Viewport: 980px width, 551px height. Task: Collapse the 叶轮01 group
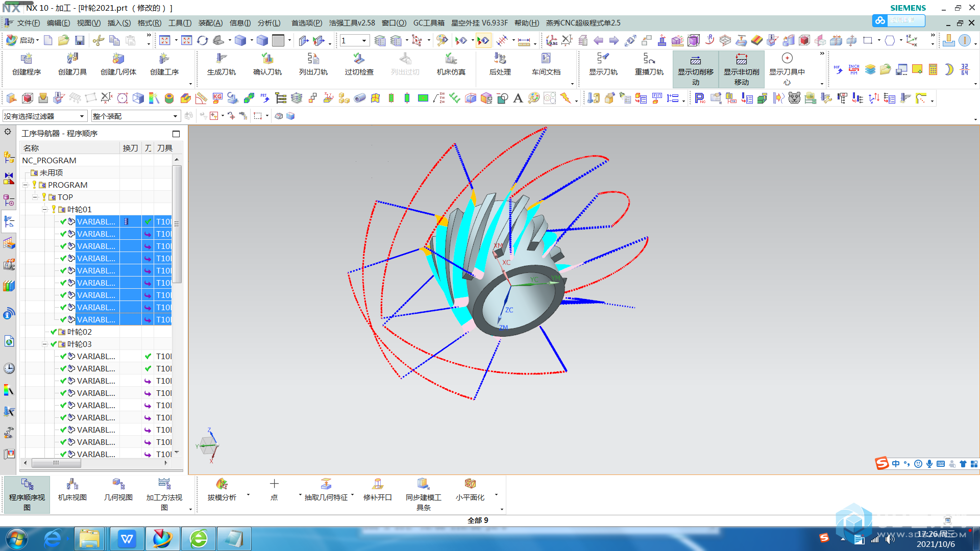tap(44, 210)
